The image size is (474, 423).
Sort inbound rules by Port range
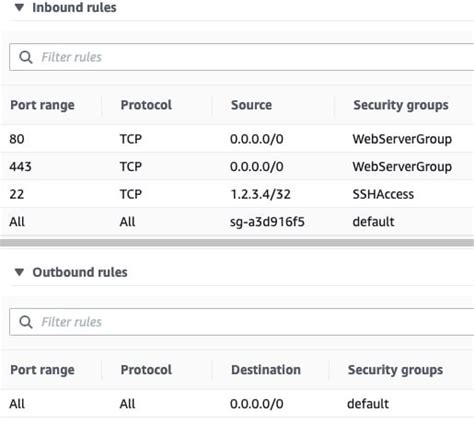[42, 105]
